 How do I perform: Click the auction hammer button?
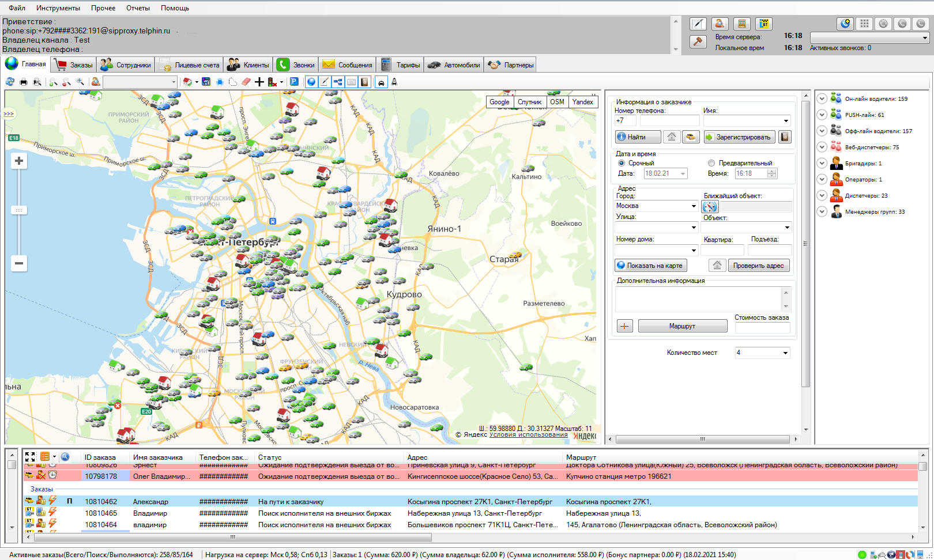point(698,41)
